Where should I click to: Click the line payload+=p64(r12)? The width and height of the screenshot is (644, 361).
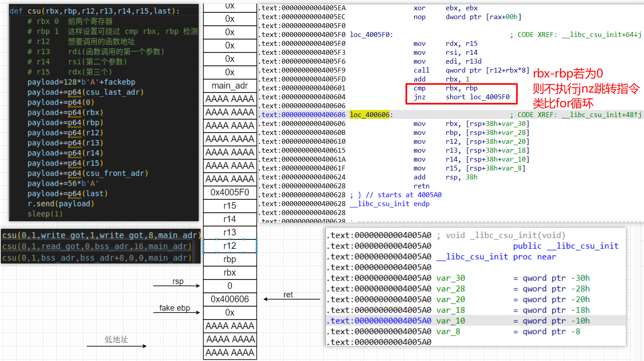pyautogui.click(x=65, y=133)
